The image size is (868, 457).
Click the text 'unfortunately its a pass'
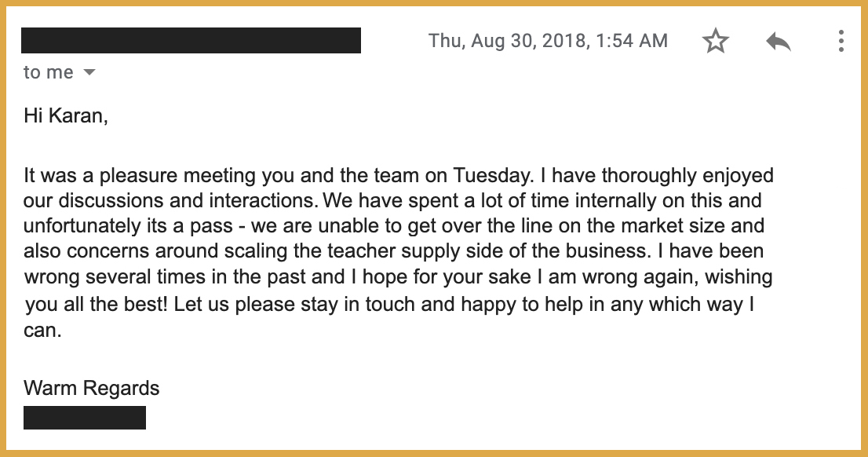point(128,227)
